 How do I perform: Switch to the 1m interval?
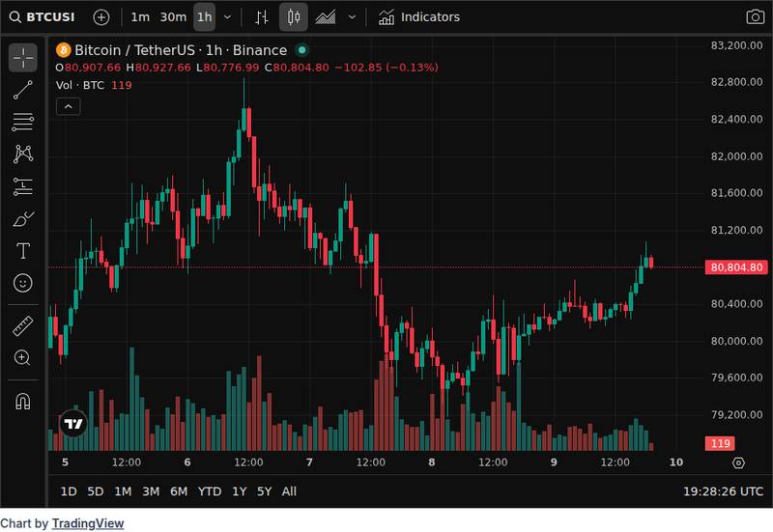point(140,17)
